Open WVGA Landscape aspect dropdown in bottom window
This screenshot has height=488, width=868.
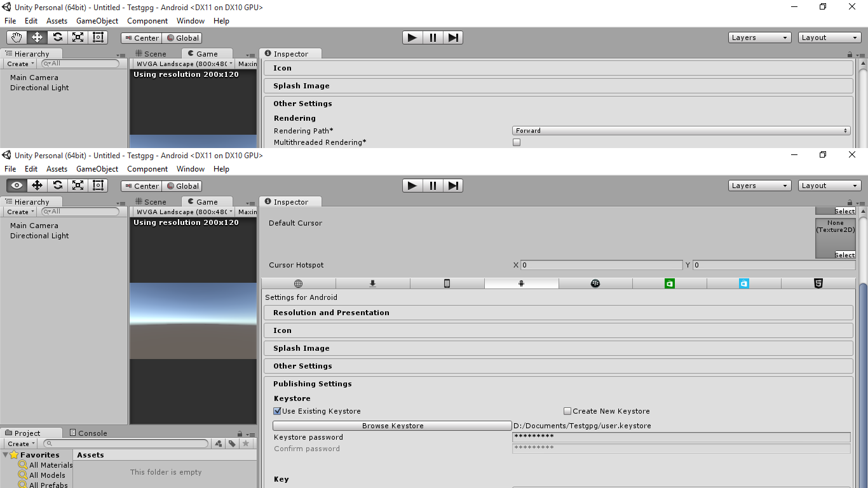(x=183, y=212)
